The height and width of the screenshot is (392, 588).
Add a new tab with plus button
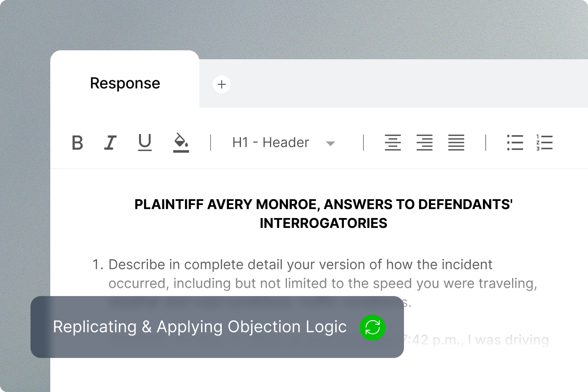pyautogui.click(x=222, y=84)
